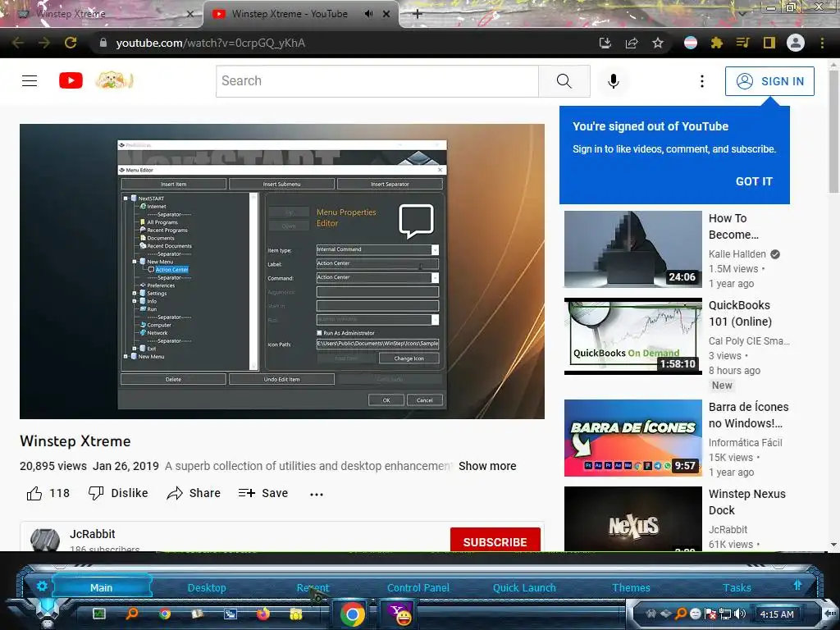Select the Desktop shelf tab
Image resolution: width=840 pixels, height=630 pixels.
pos(207,587)
